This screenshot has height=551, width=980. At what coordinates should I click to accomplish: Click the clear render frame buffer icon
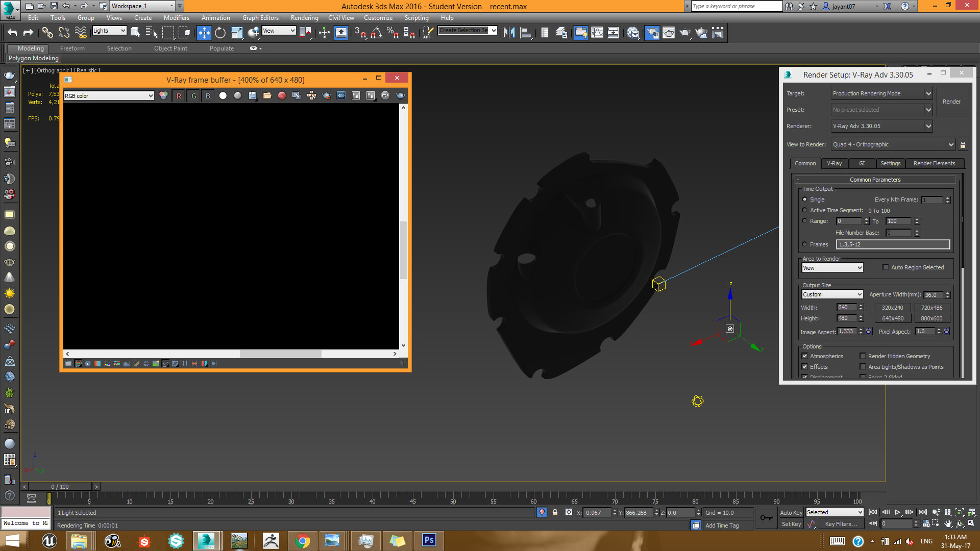click(x=282, y=95)
